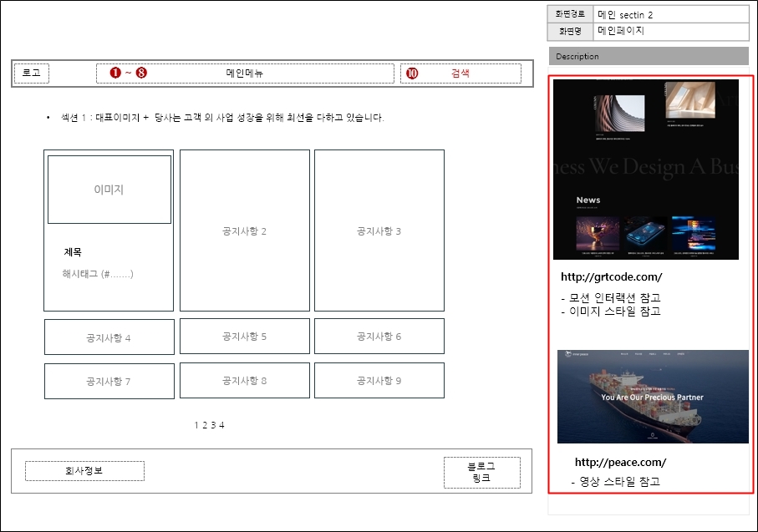Screen dimensions: 758x532
Task: Open the 블로그 링크 footer box
Action: 482,473
